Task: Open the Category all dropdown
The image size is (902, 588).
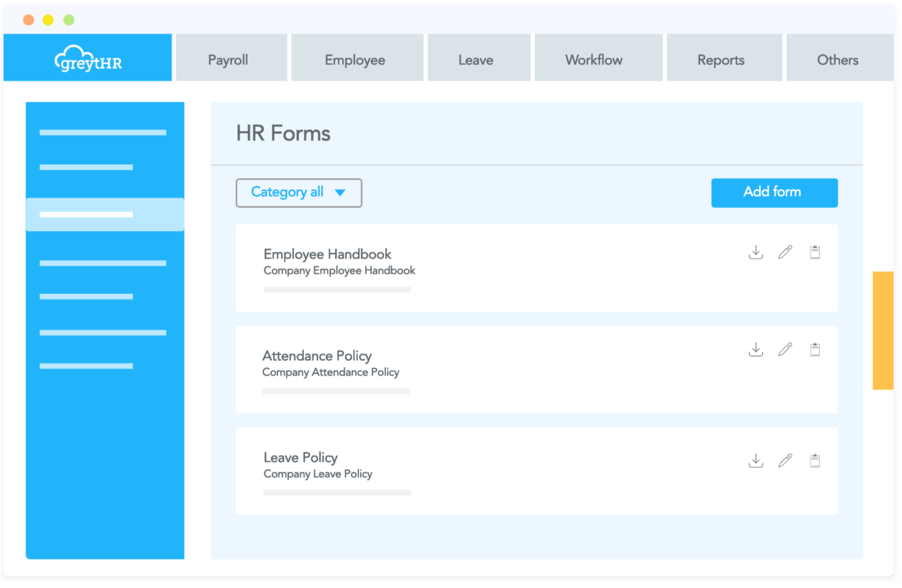Action: 298,192
